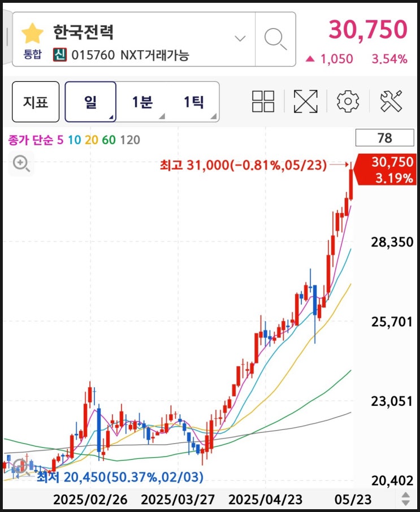Open the 지표 indicators button
The width and height of the screenshot is (420, 512).
(x=36, y=102)
